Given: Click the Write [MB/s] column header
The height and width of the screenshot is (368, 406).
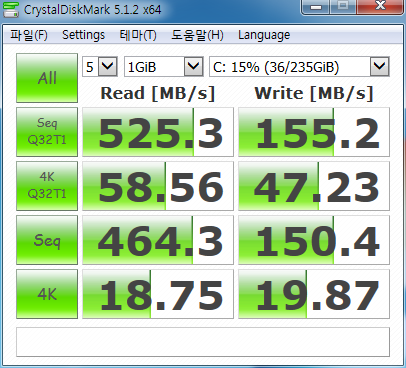Looking at the screenshot, I should pyautogui.click(x=314, y=93).
